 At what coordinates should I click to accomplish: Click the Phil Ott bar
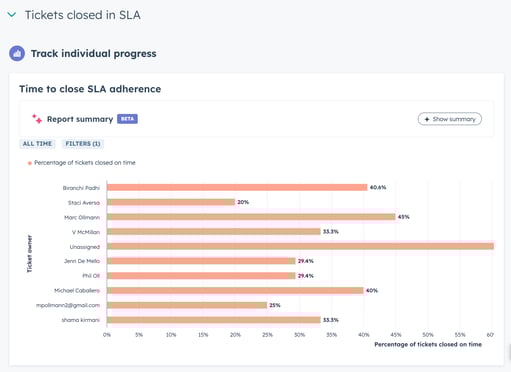click(x=201, y=276)
